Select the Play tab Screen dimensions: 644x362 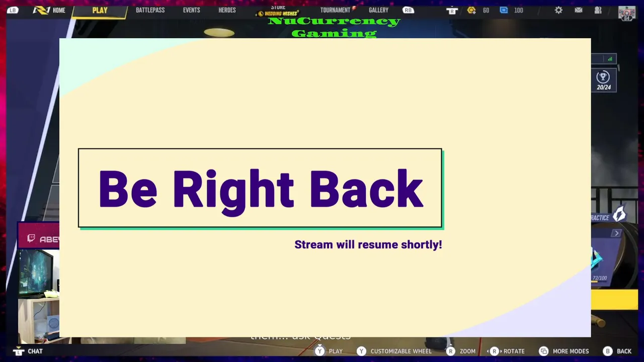(100, 10)
